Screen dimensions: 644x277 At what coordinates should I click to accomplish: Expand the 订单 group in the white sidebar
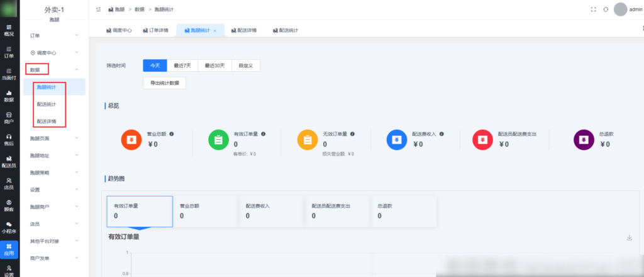pyautogui.click(x=54, y=35)
